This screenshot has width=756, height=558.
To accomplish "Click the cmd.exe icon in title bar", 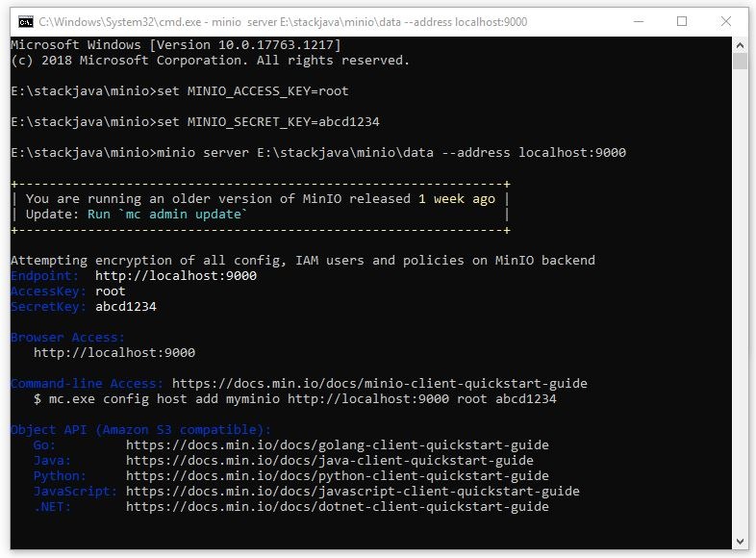I will [25, 20].
